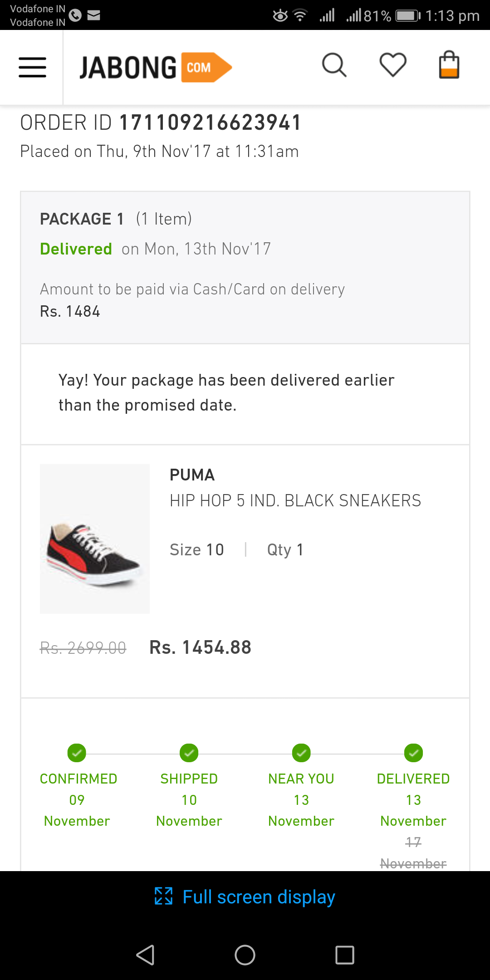Open the recent apps square button
This screenshot has height=980, width=490.
(344, 955)
